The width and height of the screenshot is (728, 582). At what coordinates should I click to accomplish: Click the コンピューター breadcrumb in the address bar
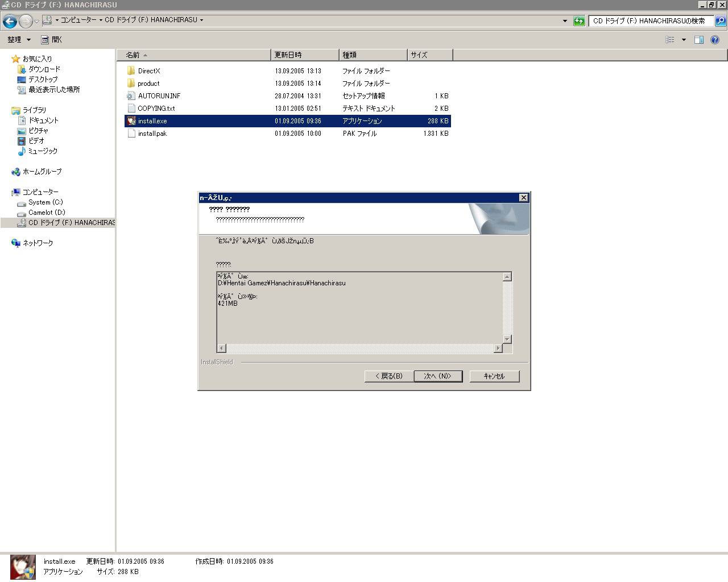click(78, 20)
